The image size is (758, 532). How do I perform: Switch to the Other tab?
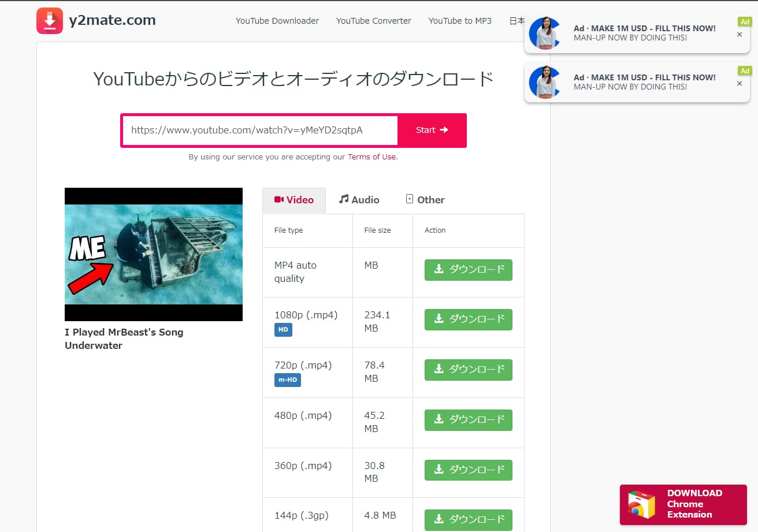click(x=425, y=200)
